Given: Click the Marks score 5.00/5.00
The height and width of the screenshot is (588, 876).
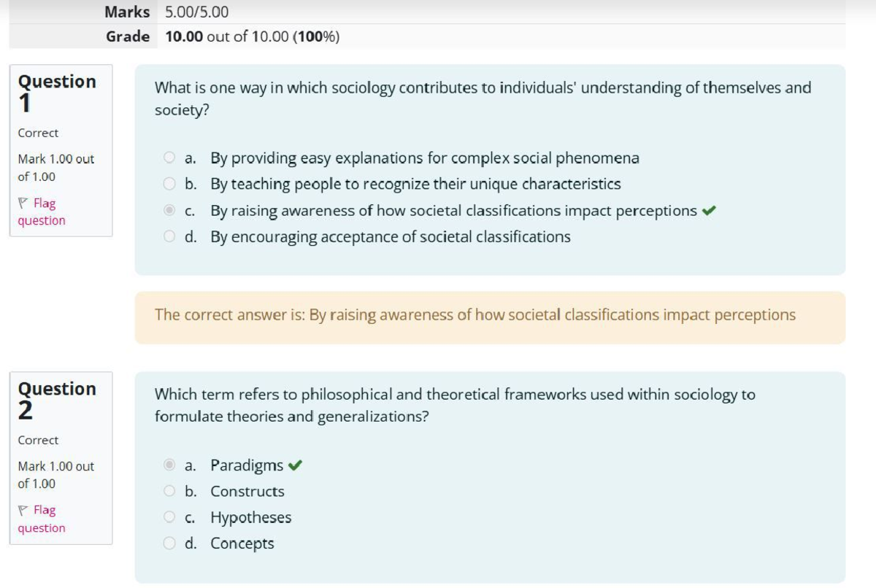Looking at the screenshot, I should 196,12.
